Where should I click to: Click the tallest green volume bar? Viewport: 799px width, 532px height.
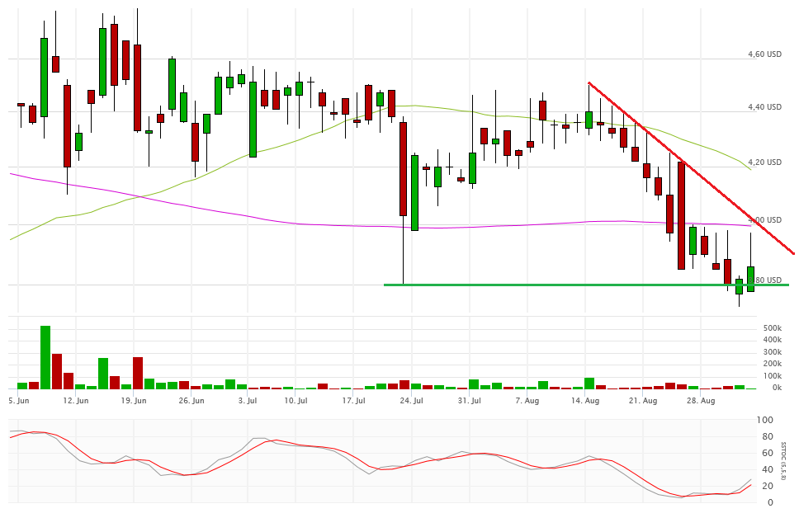45,357
